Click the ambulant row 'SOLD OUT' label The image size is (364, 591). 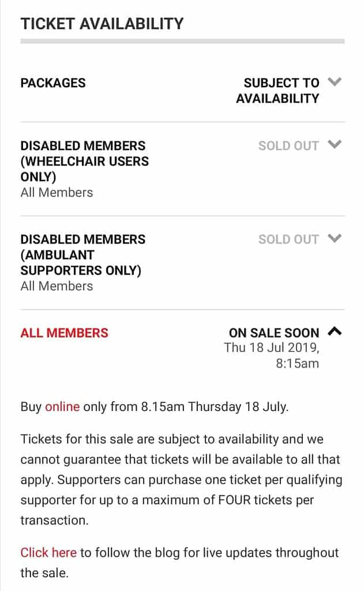tap(288, 240)
